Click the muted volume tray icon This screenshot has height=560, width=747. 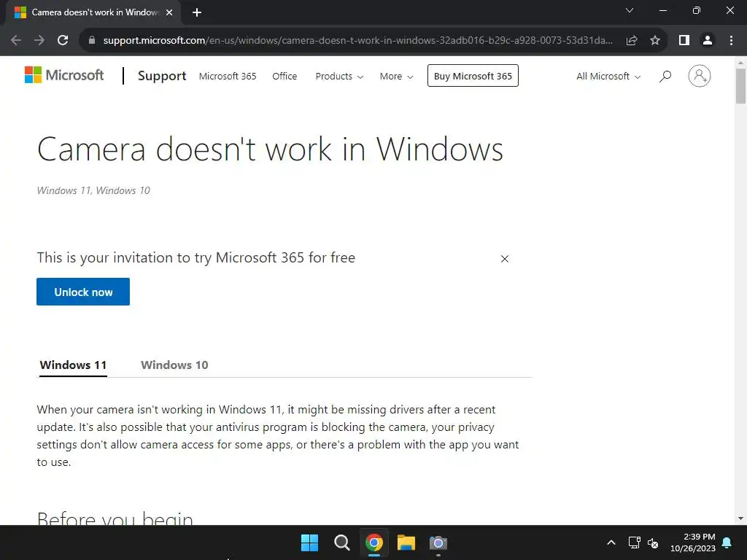pyautogui.click(x=653, y=542)
